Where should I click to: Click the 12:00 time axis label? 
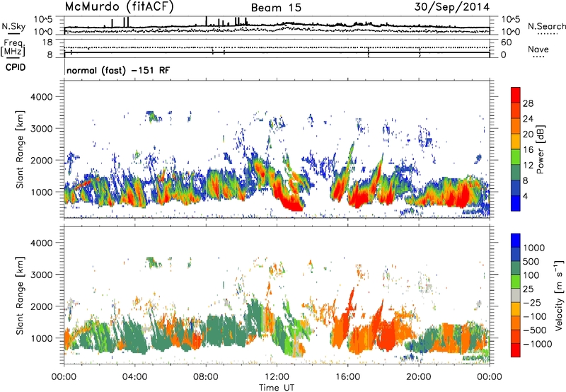(x=277, y=377)
